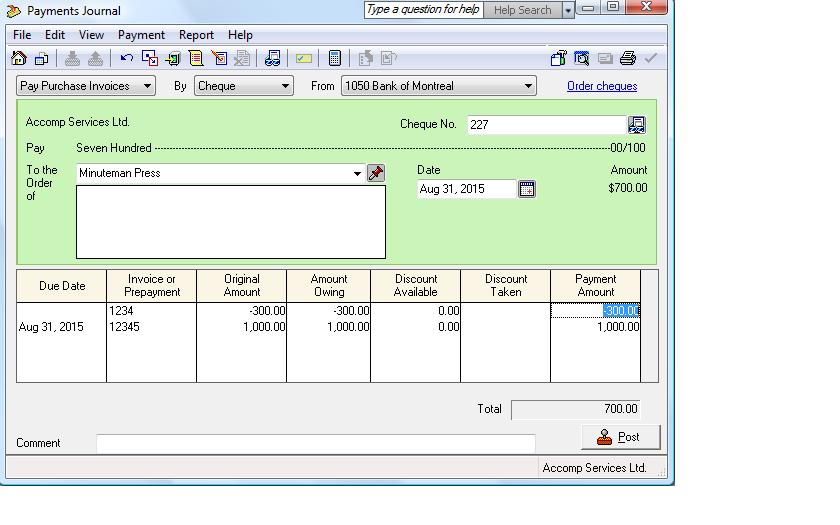This screenshot has height=525, width=840.
Task: Click the pencil and note toolbar icon
Action: [219, 58]
